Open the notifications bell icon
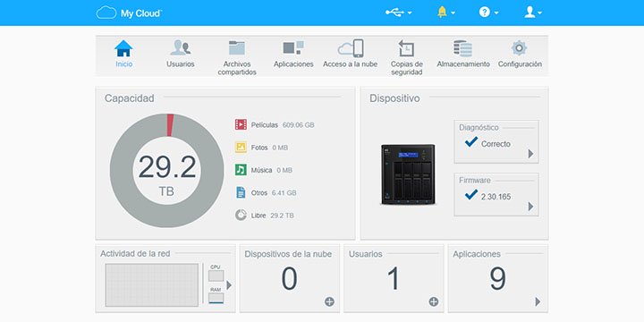The height and width of the screenshot is (322, 644). (x=442, y=13)
